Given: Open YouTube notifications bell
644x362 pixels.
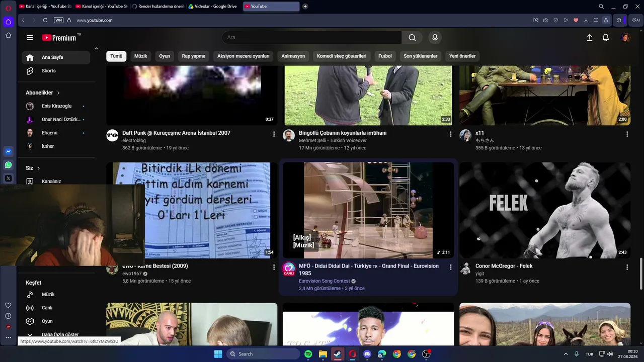Looking at the screenshot, I should pyautogui.click(x=606, y=38).
